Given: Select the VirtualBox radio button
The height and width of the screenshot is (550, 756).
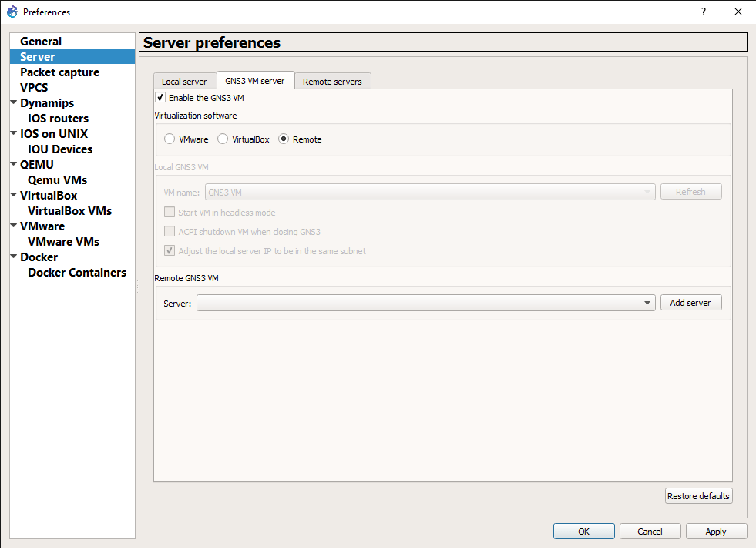Looking at the screenshot, I should click(x=222, y=139).
